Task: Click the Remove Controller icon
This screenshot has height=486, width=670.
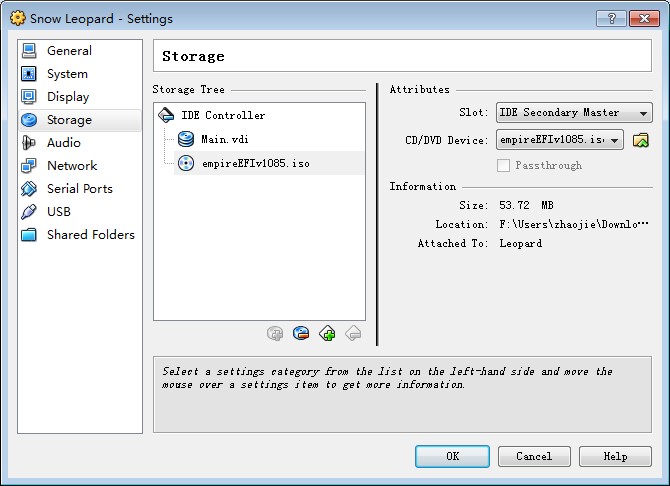Action: [x=301, y=333]
